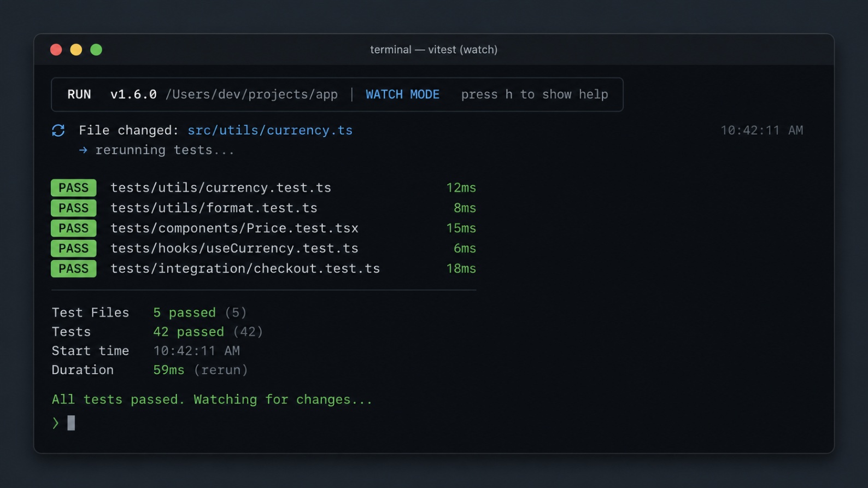Click the timestamp next to File changed
The height and width of the screenshot is (488, 868).
762,130
